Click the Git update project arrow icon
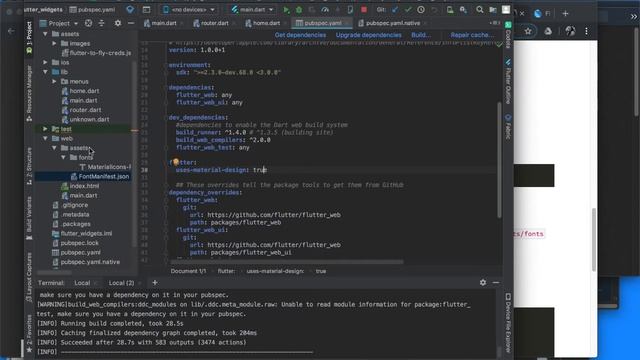Viewport: 640px width, 360px height. [x=395, y=9]
